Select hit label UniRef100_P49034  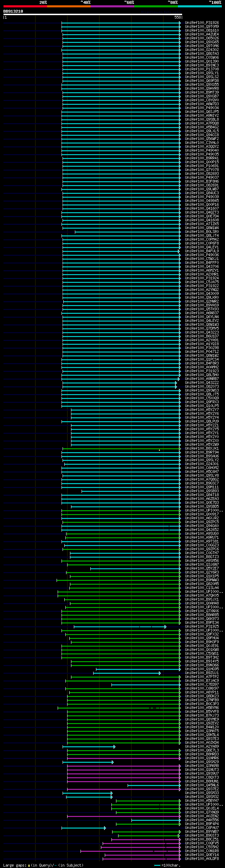[x=202, y=108]
